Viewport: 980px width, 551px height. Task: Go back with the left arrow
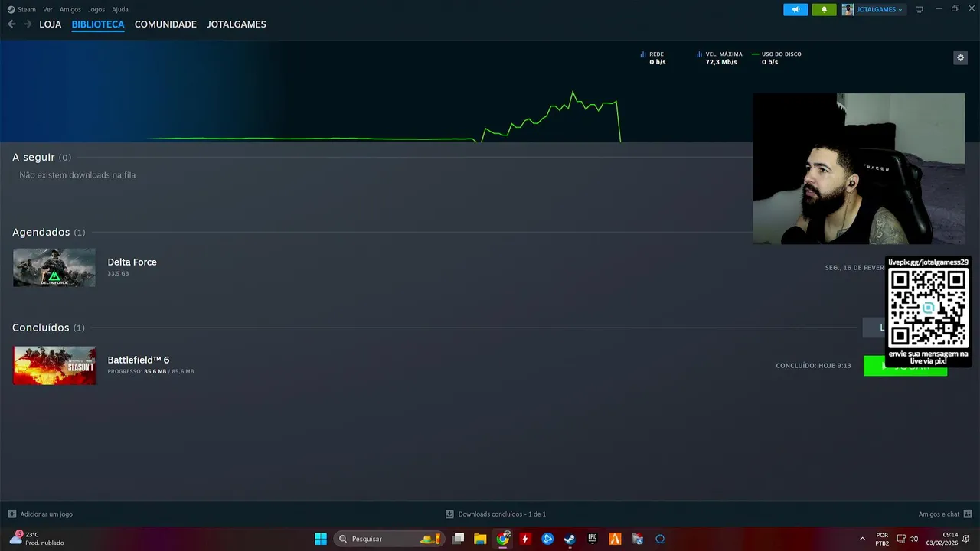pos(11,24)
